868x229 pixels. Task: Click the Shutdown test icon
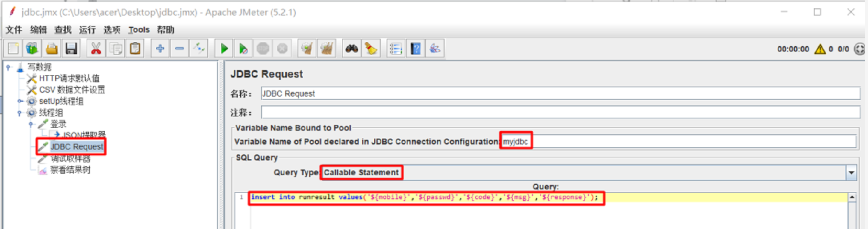(x=282, y=48)
